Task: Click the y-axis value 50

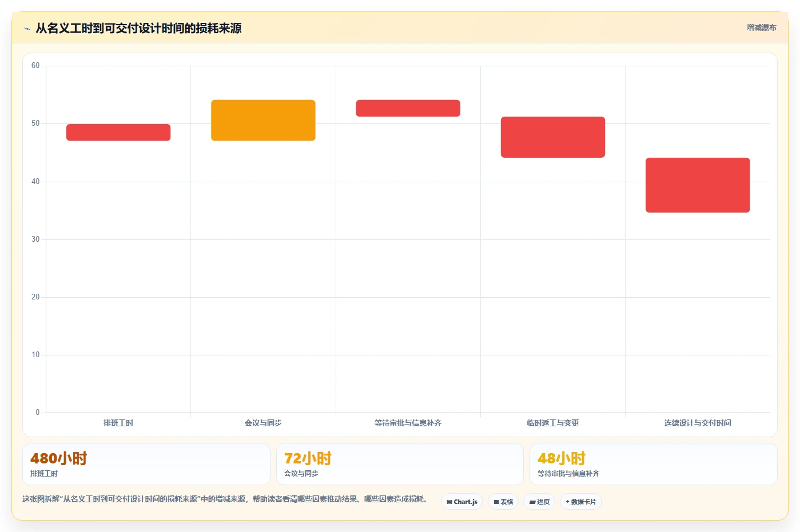Action: click(x=35, y=123)
